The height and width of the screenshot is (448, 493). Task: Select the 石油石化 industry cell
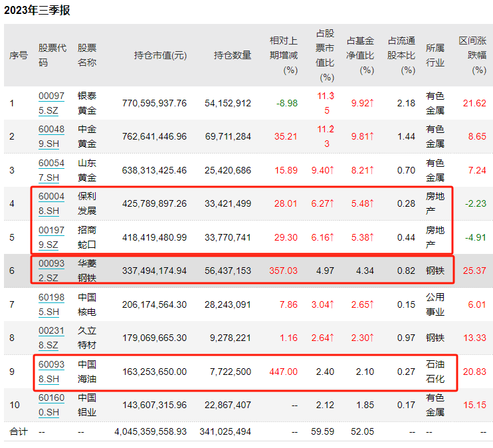click(x=435, y=372)
